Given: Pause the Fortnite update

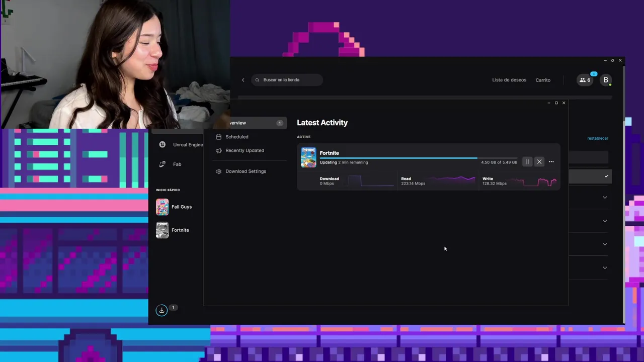Looking at the screenshot, I should click(527, 162).
